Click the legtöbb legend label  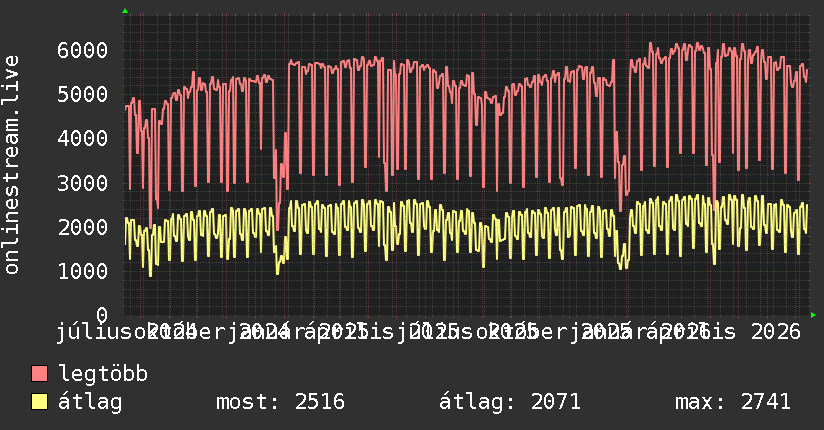tap(103, 373)
